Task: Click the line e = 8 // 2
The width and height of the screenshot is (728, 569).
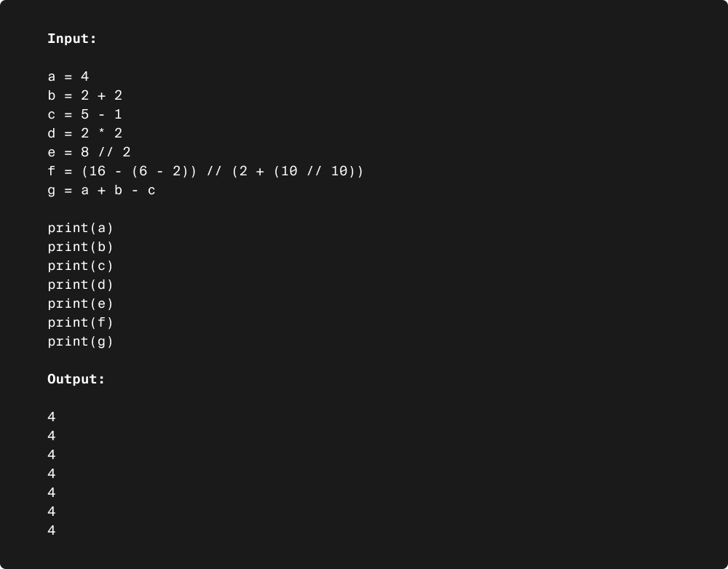Action: pos(89,152)
